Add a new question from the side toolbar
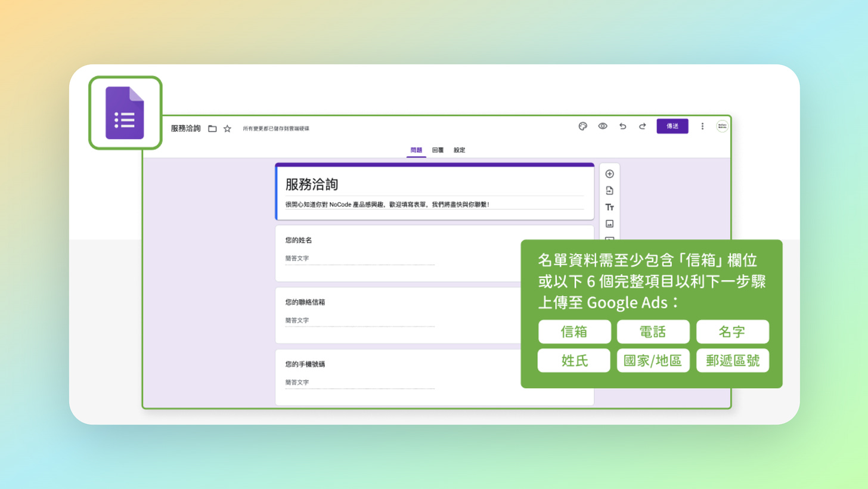This screenshot has width=868, height=489. coord(609,174)
